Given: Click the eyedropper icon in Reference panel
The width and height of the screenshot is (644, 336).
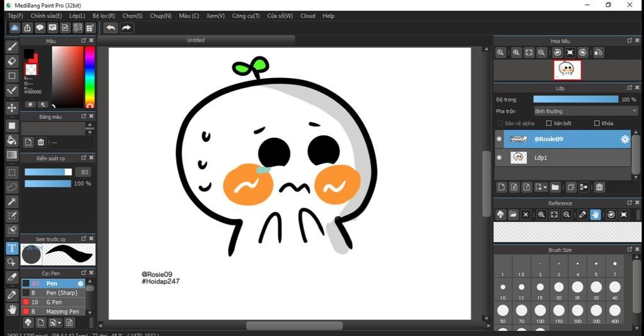Looking at the screenshot, I should point(582,215).
